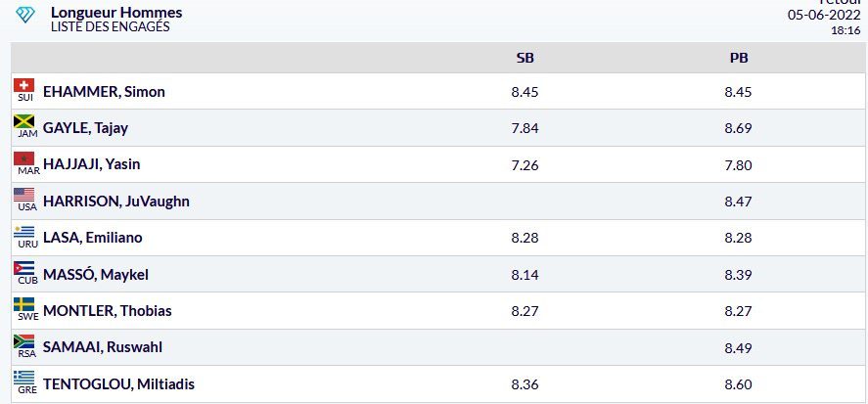Click the Switzerland flag beside EHAMMER
This screenshot has width=868, height=404.
23,85
